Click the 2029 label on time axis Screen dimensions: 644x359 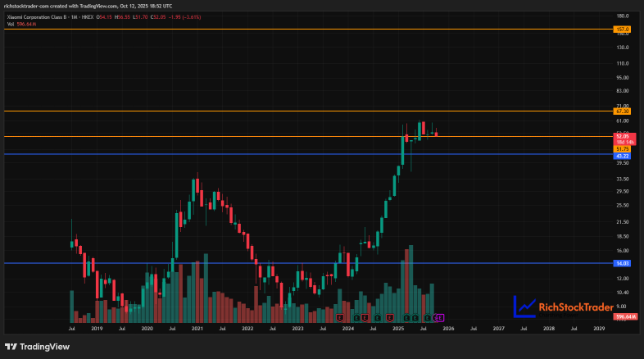(x=598, y=328)
